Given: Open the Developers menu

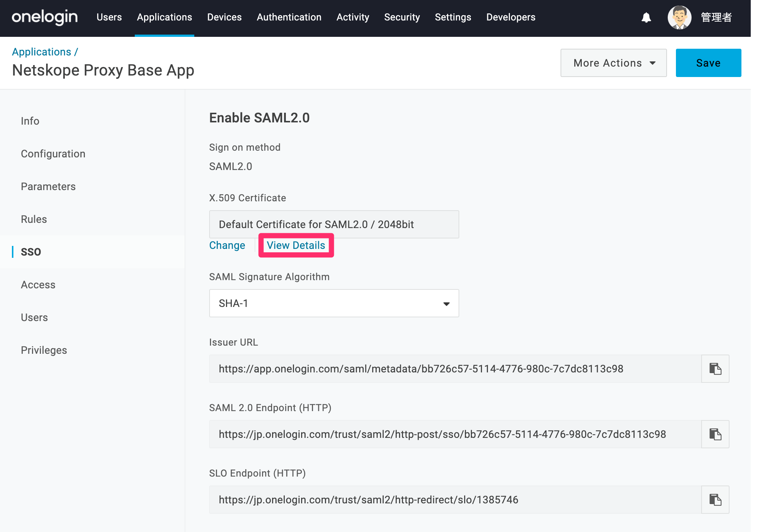Looking at the screenshot, I should 511,17.
